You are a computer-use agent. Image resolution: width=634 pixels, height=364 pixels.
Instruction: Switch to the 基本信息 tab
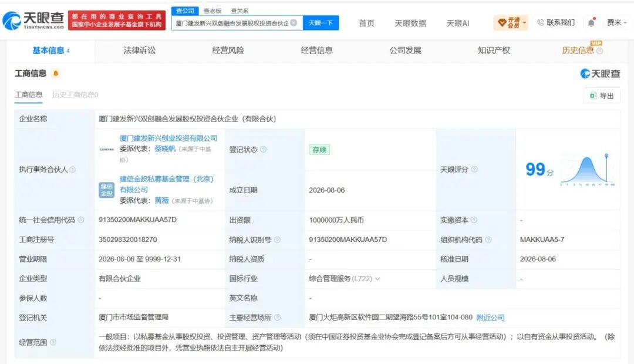point(51,50)
